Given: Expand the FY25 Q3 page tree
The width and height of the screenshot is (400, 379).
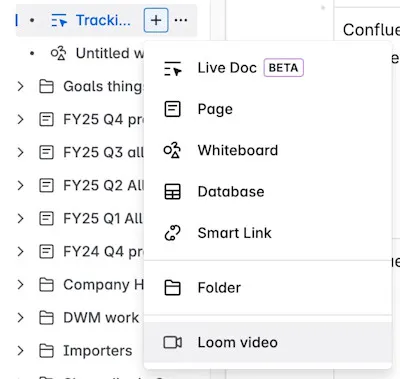Looking at the screenshot, I should point(21,152).
